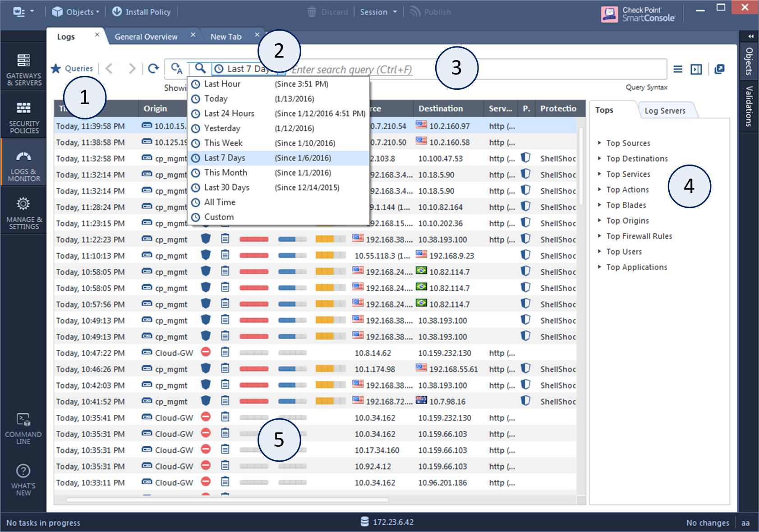Open Manage & Settings
Image resolution: width=759 pixels, height=532 pixels.
coord(23,211)
